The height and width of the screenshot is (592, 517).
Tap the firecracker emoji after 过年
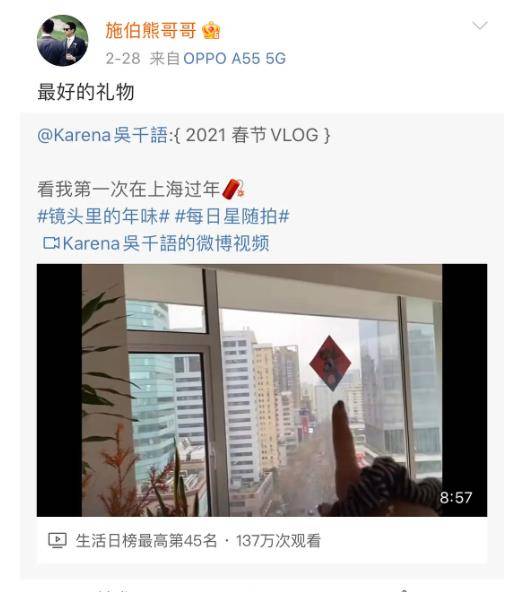point(233,188)
